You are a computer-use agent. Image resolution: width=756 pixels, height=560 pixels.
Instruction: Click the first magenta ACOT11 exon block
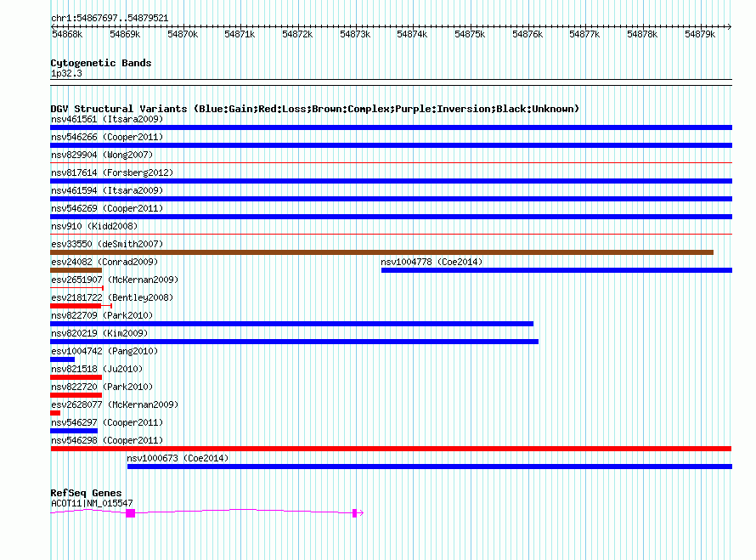(x=130, y=513)
